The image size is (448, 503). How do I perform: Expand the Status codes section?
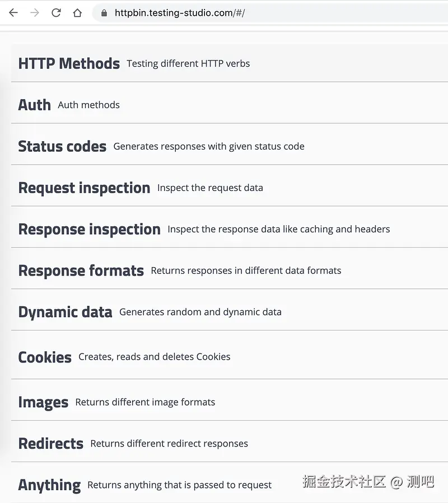(x=62, y=147)
